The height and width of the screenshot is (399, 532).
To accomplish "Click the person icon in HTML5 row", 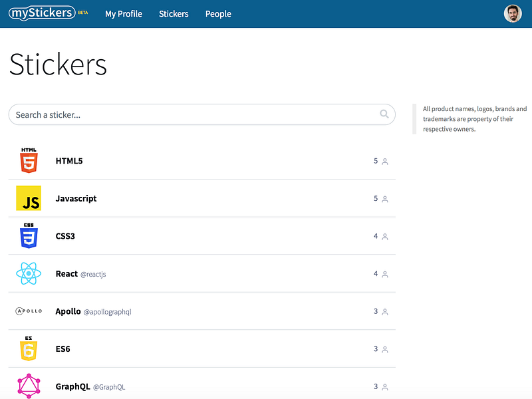I will coord(385,162).
